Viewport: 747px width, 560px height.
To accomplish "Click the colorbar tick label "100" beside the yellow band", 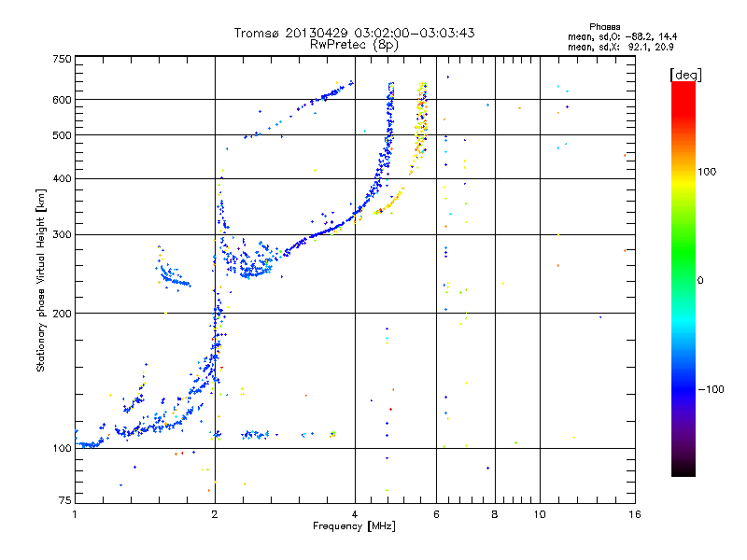I will 707,172.
